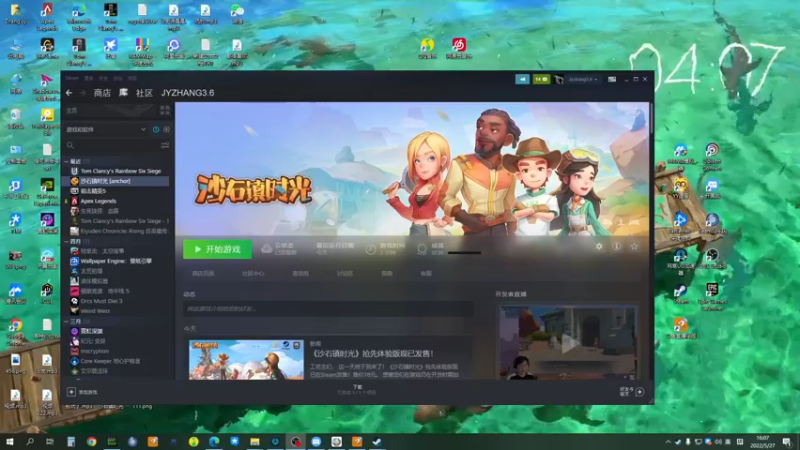This screenshot has width=800, height=450.
Task: Open the Windows Start menu
Action: tap(9, 441)
